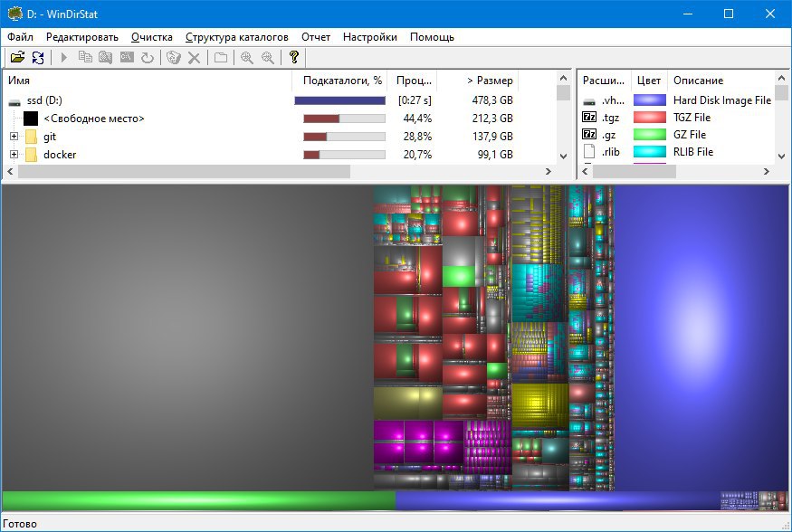Click the 7z icon beside .tgz
Screen dimensions: 792x532
(589, 118)
